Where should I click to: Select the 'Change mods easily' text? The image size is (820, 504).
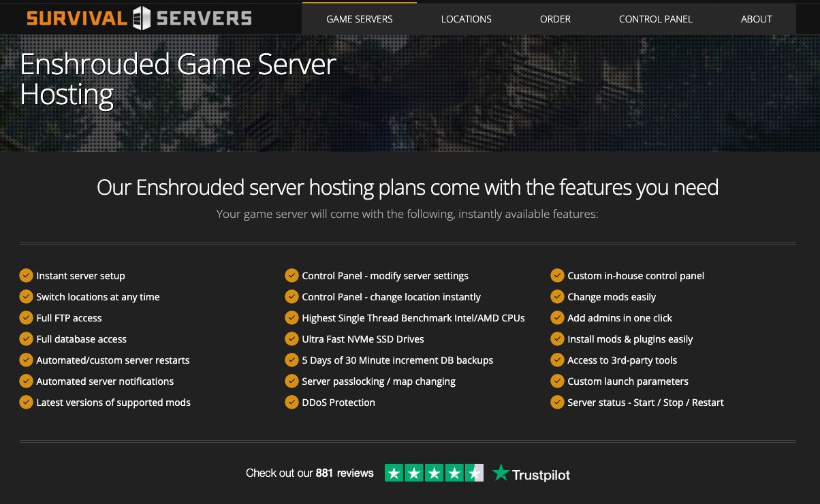612,297
